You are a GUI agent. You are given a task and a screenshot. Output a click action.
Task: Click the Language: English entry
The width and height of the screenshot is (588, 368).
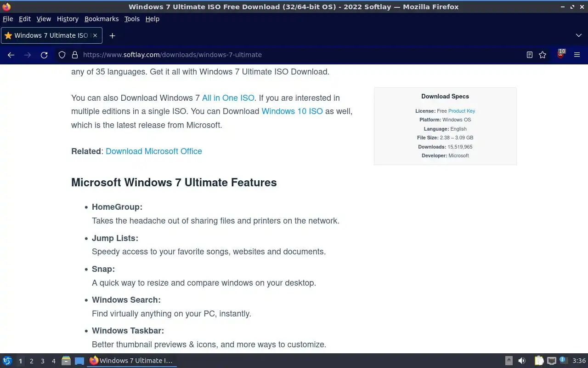pyautogui.click(x=445, y=129)
